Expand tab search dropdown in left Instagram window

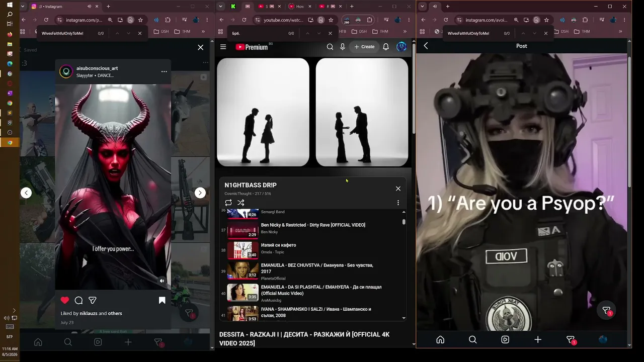[x=23, y=7]
